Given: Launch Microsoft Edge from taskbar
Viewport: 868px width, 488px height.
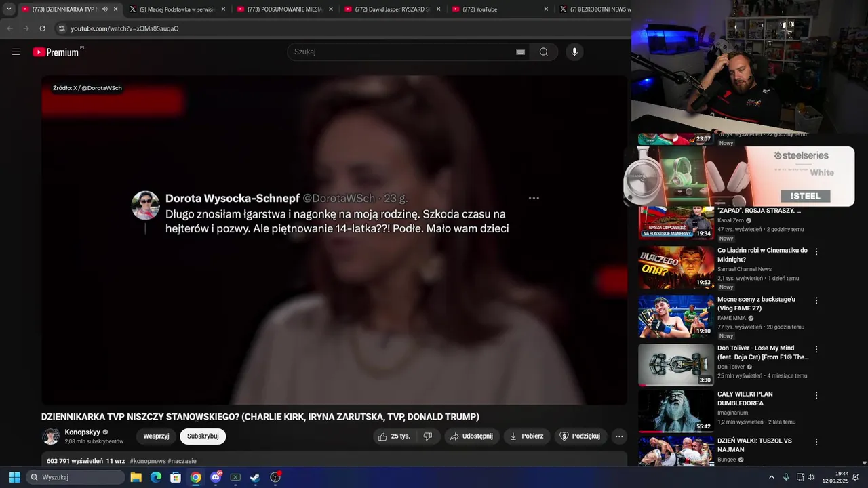Looking at the screenshot, I should [156, 477].
